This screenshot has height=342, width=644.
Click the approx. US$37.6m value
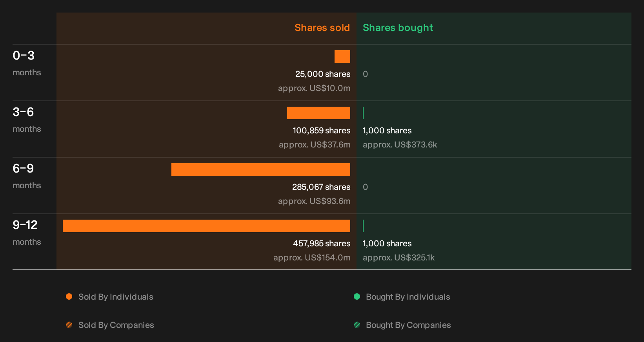coord(315,145)
